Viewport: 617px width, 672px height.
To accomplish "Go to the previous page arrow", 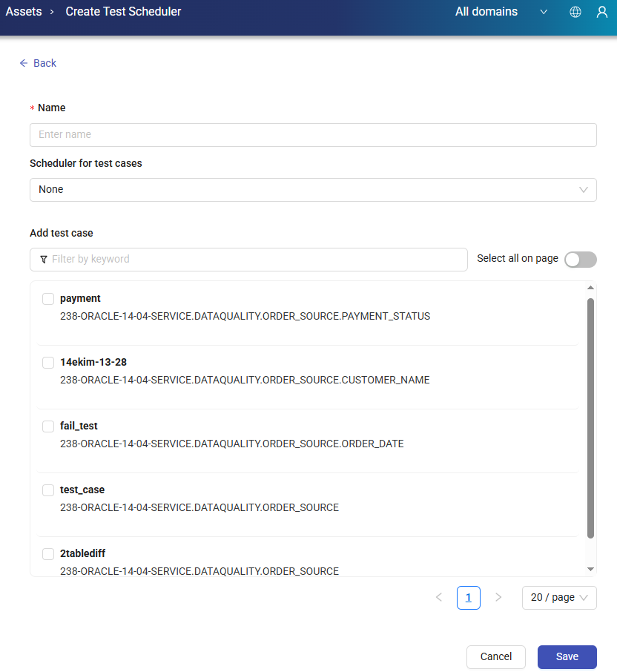I will [439, 597].
